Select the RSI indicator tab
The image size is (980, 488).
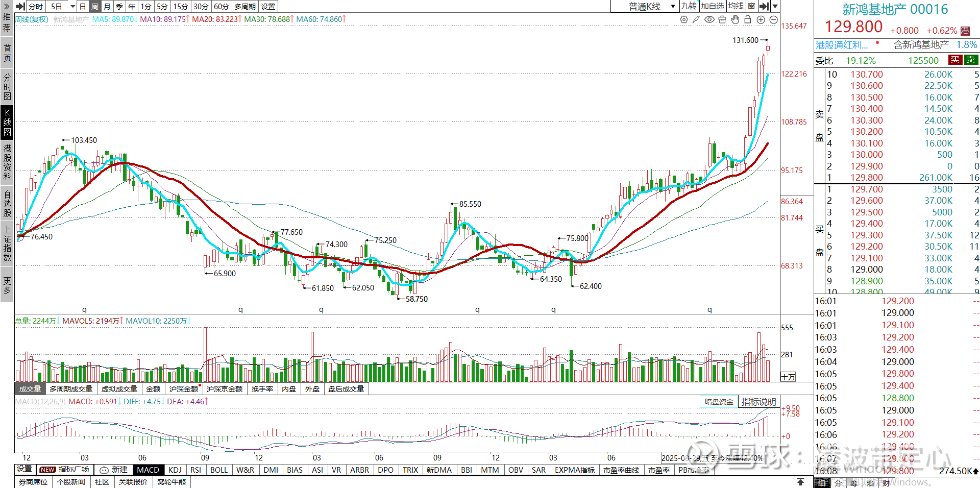[195, 470]
